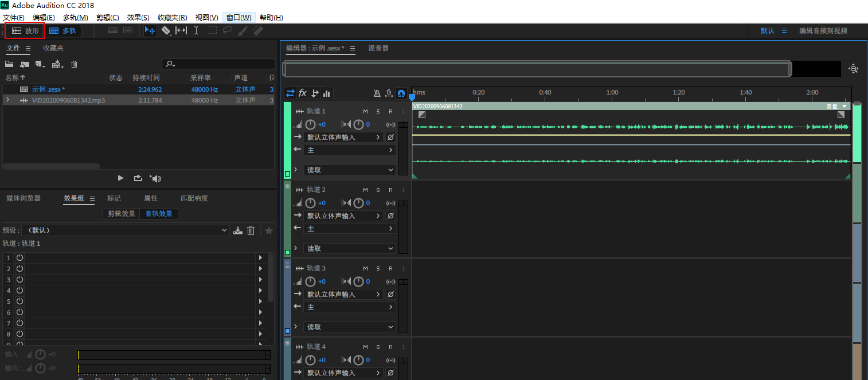868x380 pixels.
Task: Select the Razor tool
Action: [x=166, y=30]
